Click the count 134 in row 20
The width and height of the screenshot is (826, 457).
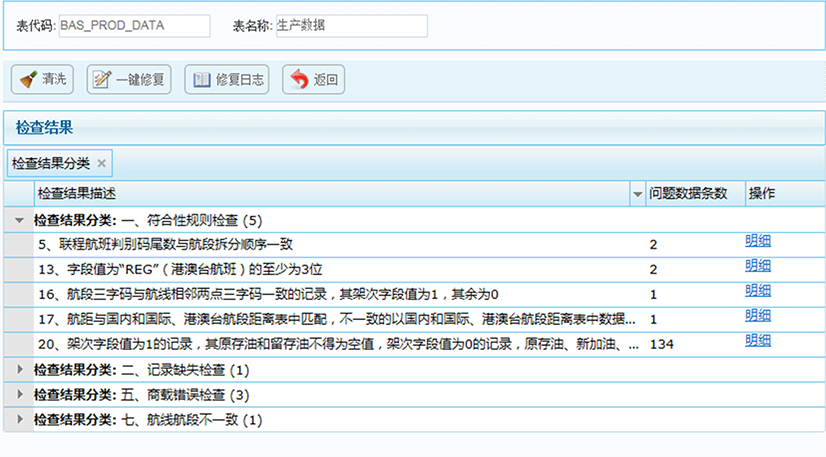point(662,344)
